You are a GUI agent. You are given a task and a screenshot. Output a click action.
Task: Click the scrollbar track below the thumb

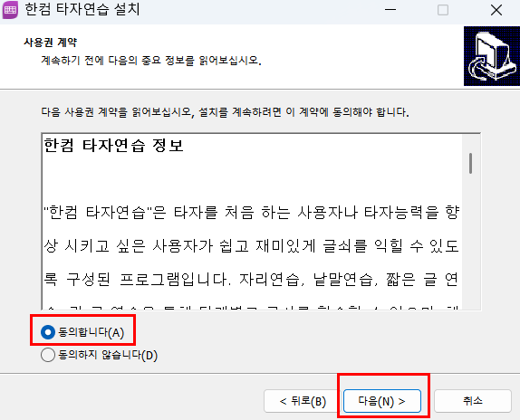point(470,242)
